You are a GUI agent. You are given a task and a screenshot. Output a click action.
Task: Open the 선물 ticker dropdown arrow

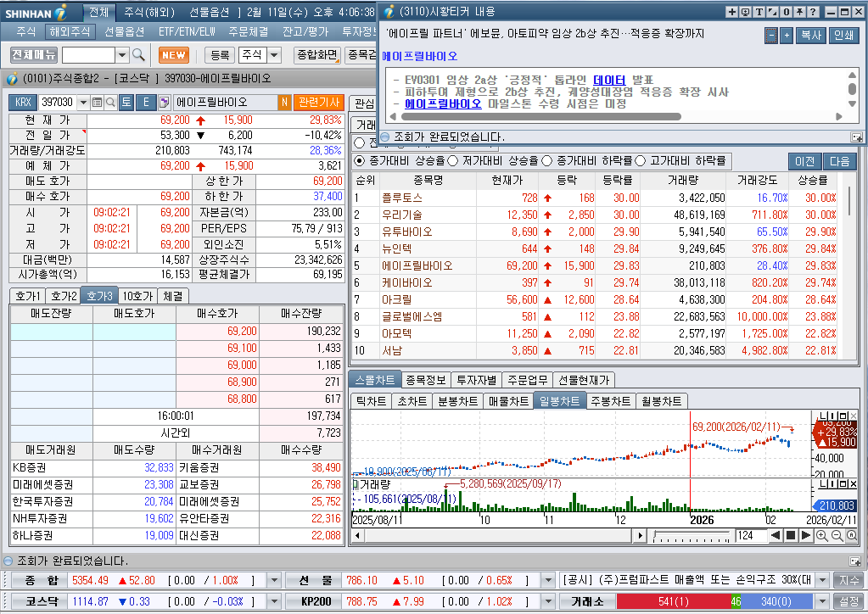click(x=548, y=580)
